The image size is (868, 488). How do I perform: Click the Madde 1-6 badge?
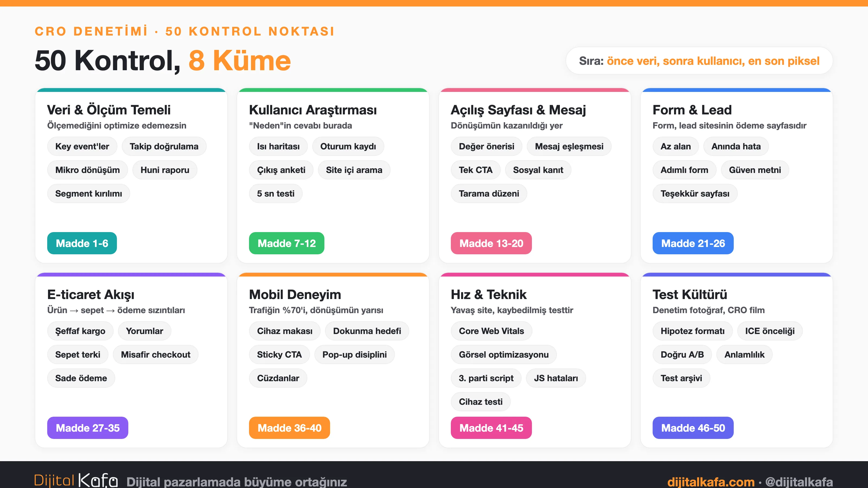click(82, 243)
